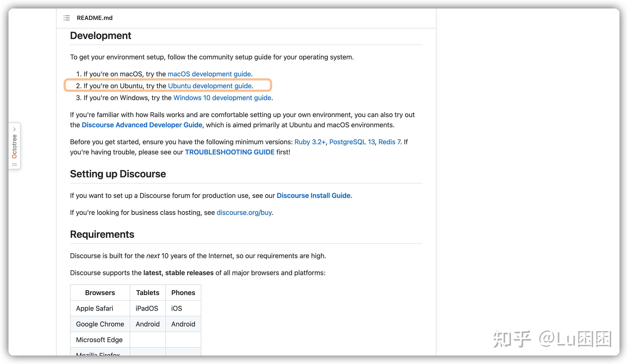Click the Google Chrome table cell
628x364 pixels.
100,324
